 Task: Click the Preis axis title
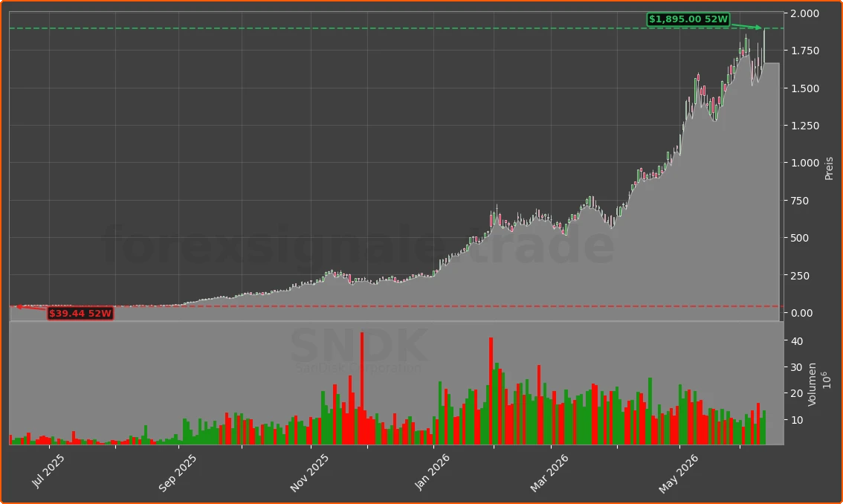[x=829, y=168]
